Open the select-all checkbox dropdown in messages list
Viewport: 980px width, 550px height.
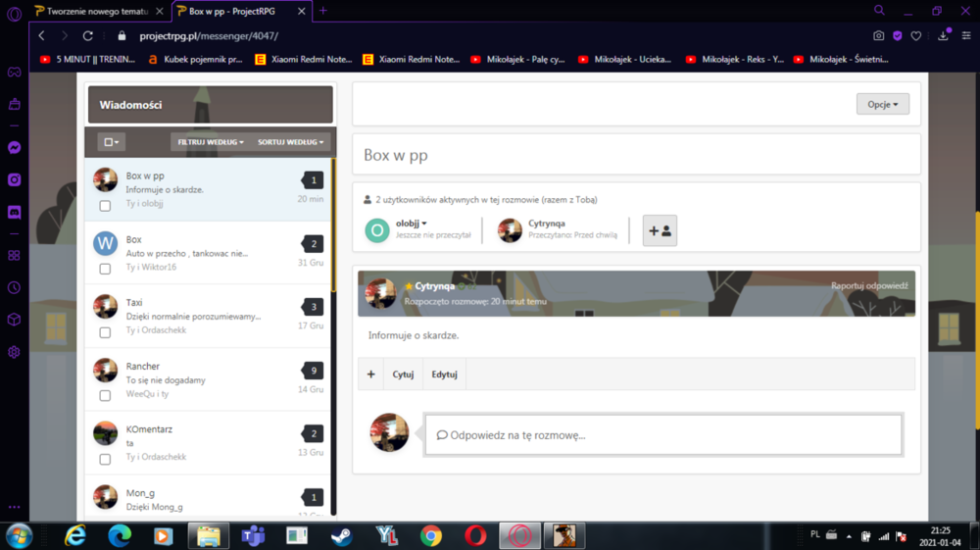tap(112, 142)
